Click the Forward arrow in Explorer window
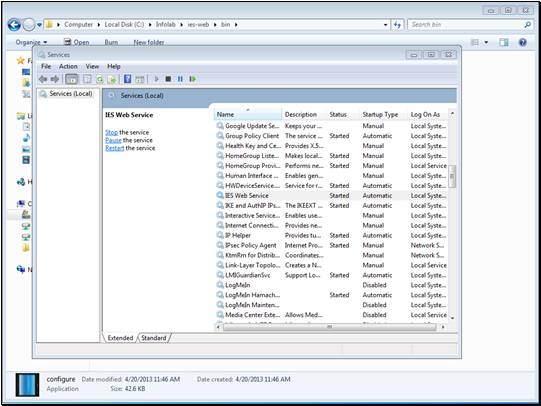 pos(29,24)
